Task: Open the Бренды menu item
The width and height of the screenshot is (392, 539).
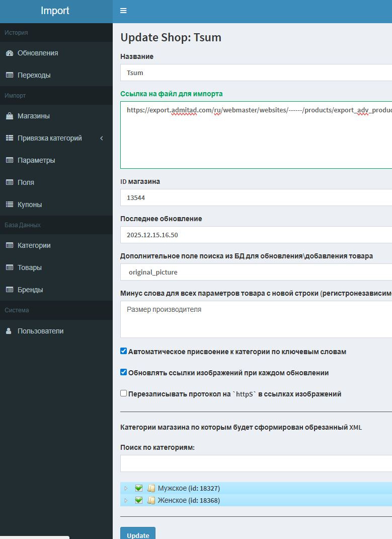Action: click(30, 290)
